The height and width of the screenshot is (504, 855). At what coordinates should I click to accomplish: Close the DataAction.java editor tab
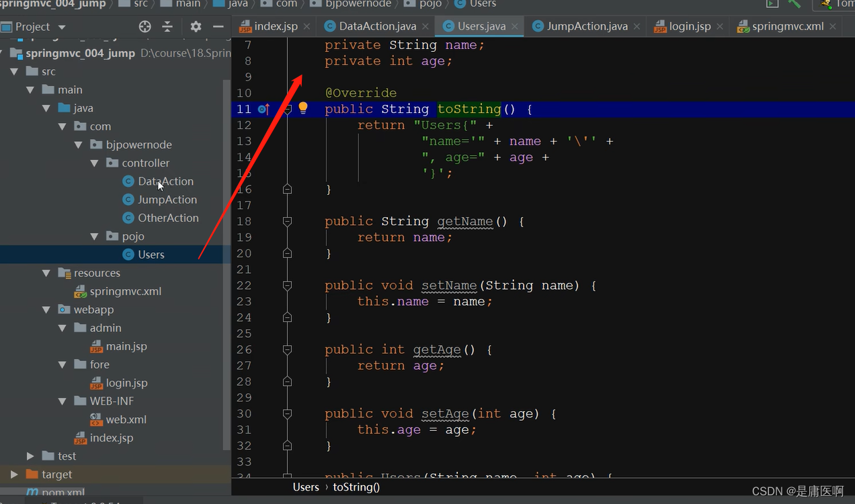pos(425,26)
